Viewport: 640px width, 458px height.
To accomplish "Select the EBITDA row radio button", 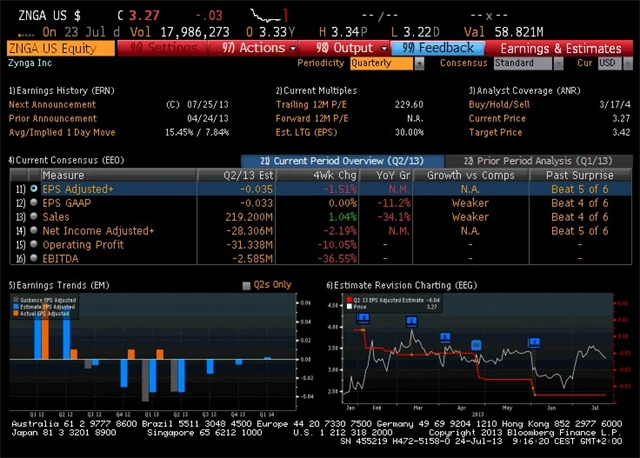I will click(34, 258).
